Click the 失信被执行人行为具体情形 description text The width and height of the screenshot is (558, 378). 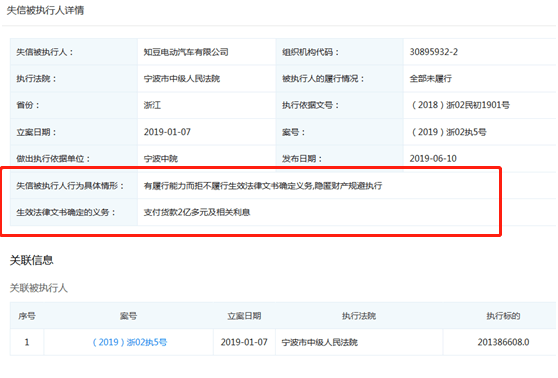pos(263,185)
